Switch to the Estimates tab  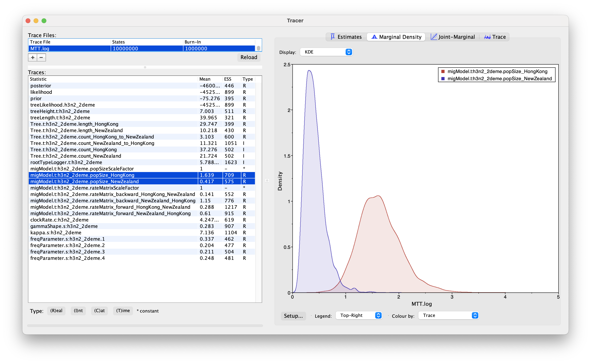point(349,37)
